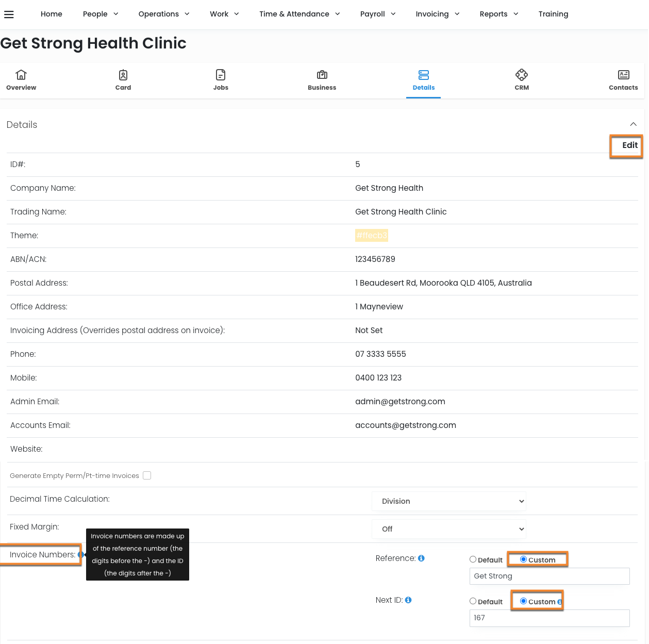The height and width of the screenshot is (644, 649).
Task: Open the hamburger menu icon
Action: pos(9,14)
